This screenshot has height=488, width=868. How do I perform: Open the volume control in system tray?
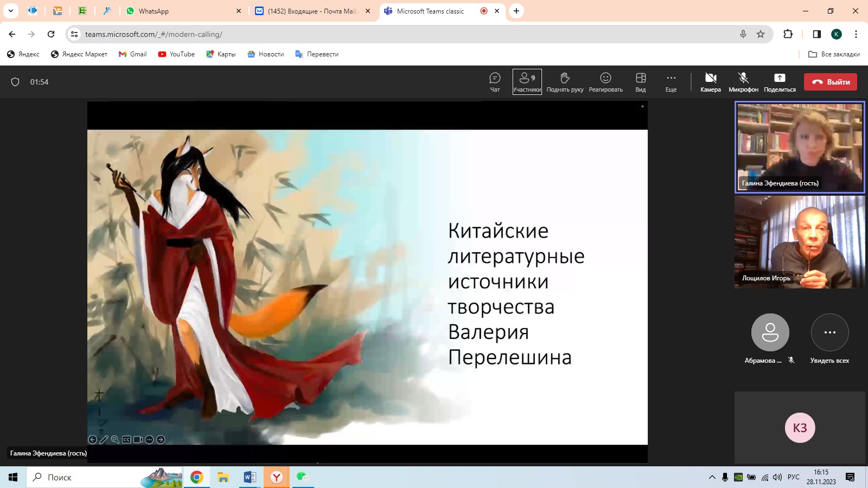[x=777, y=477]
